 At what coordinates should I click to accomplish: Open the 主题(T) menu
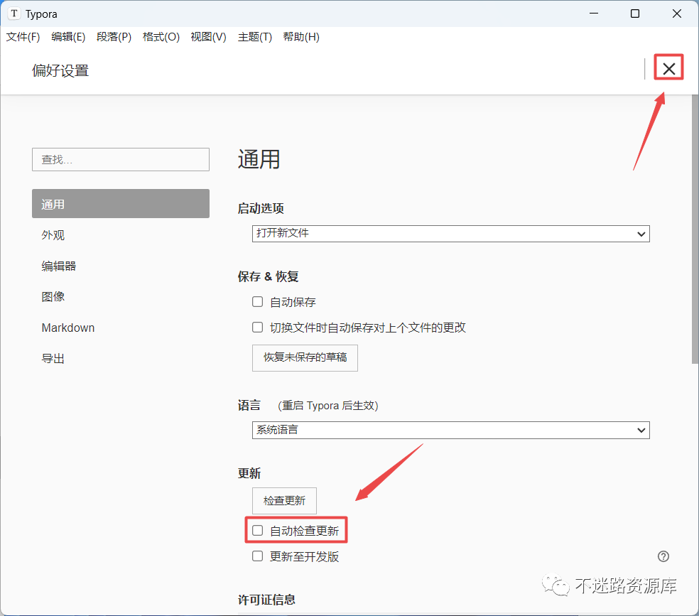click(x=254, y=37)
